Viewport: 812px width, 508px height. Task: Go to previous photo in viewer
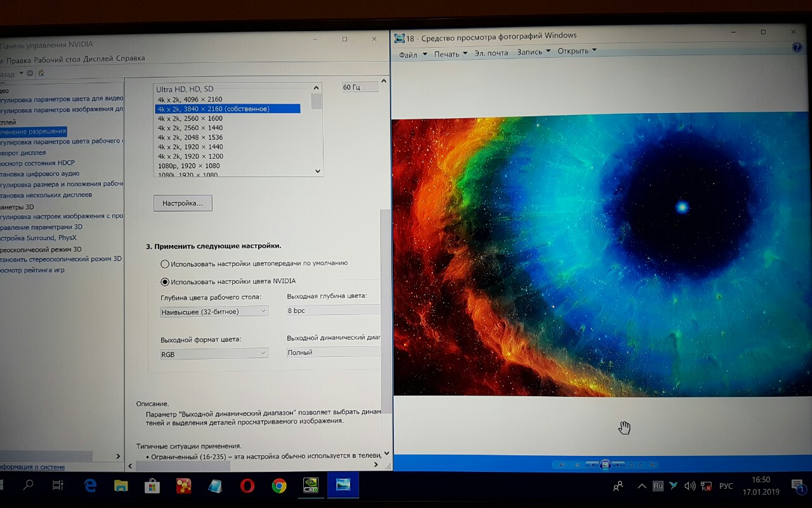[591, 465]
